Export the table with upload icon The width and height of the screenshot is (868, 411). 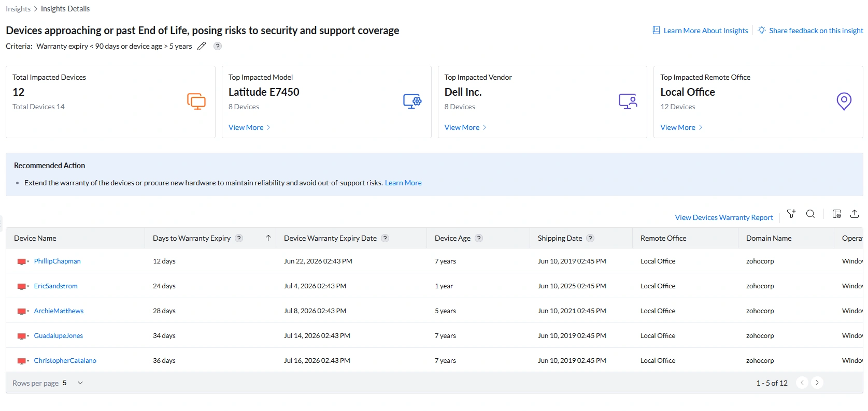(855, 214)
